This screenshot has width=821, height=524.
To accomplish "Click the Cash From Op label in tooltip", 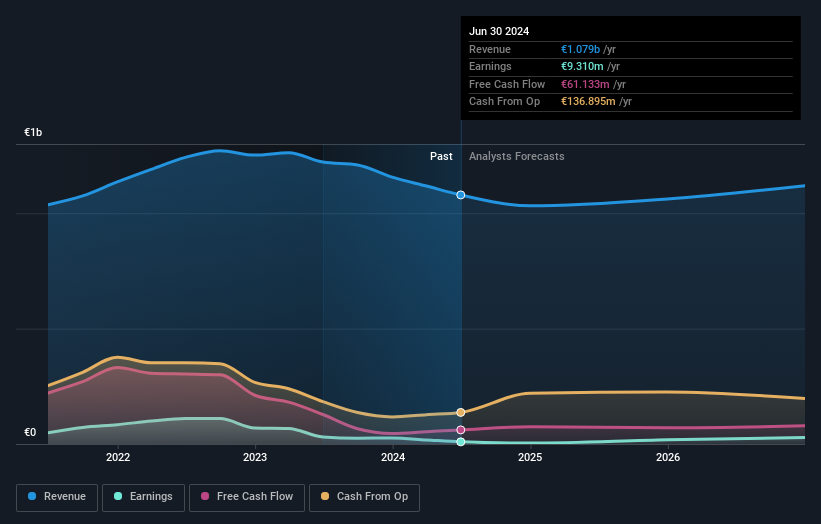I will [x=504, y=102].
